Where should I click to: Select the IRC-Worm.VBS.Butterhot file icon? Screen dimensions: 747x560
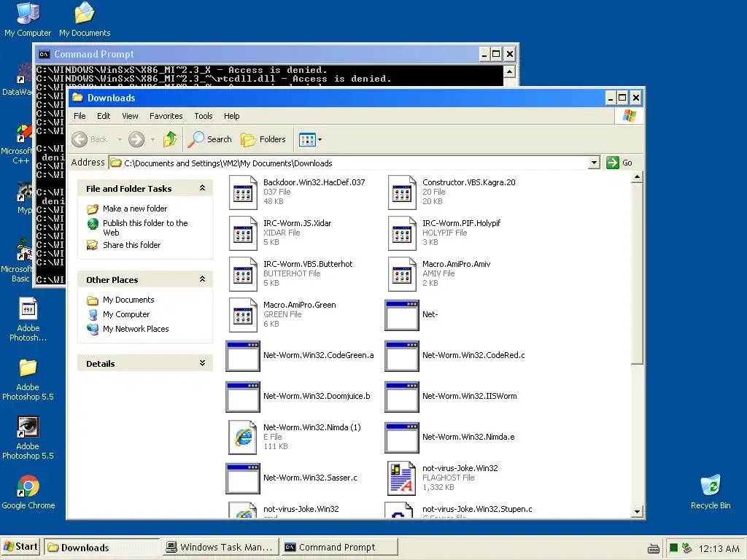243,274
